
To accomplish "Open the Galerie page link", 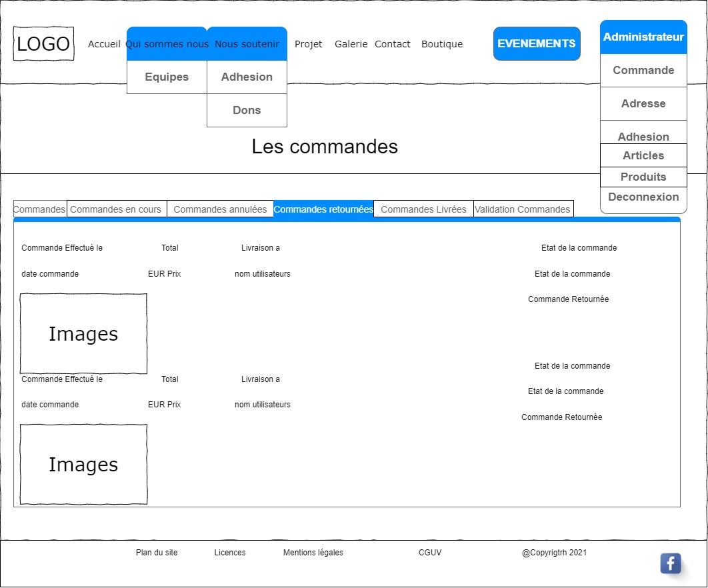I will tap(351, 44).
